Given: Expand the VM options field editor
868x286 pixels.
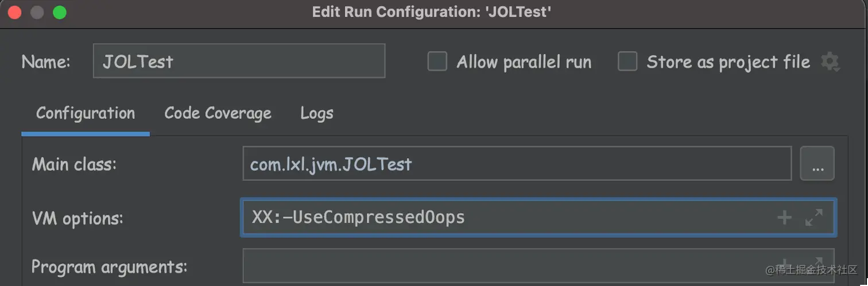Looking at the screenshot, I should 814,217.
